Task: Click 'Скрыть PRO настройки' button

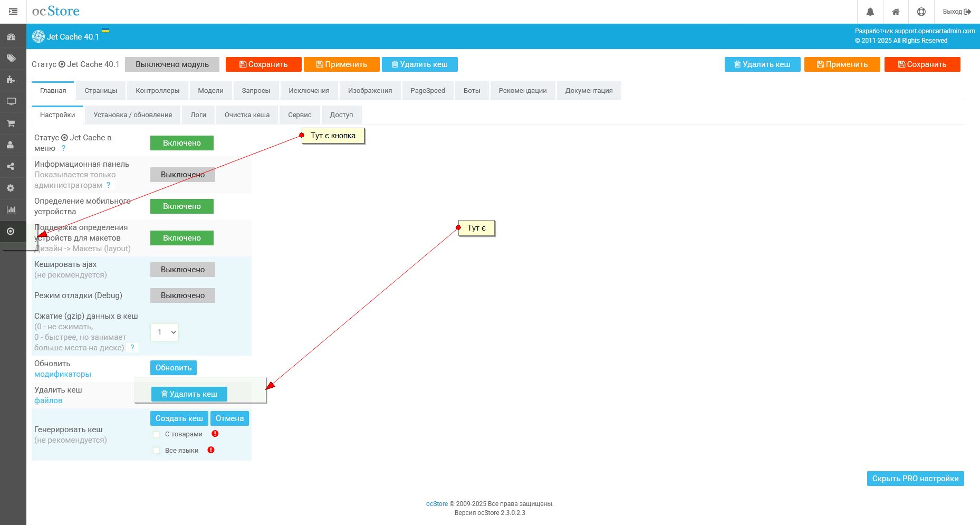Action: (915, 479)
